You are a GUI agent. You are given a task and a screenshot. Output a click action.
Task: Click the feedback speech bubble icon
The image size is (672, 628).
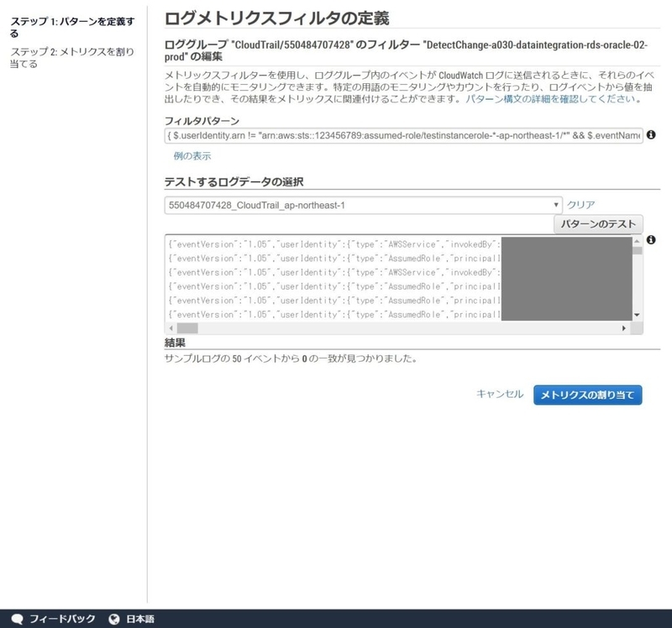click(17, 619)
